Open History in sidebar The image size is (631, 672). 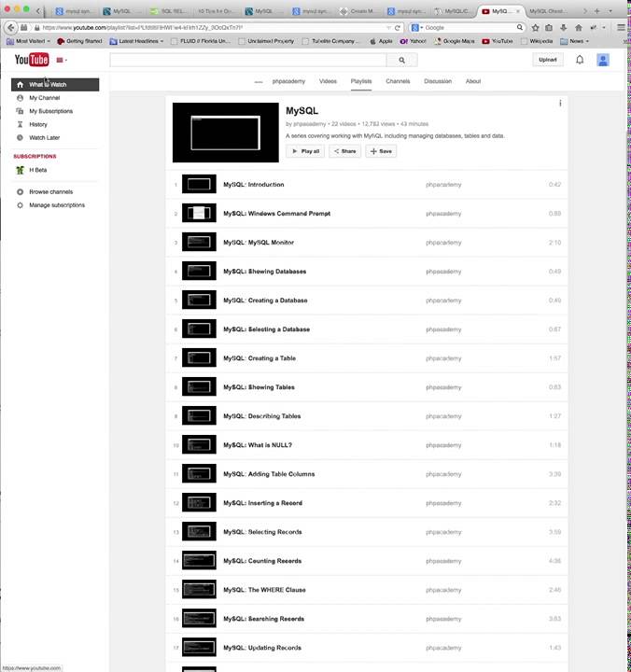click(x=37, y=124)
